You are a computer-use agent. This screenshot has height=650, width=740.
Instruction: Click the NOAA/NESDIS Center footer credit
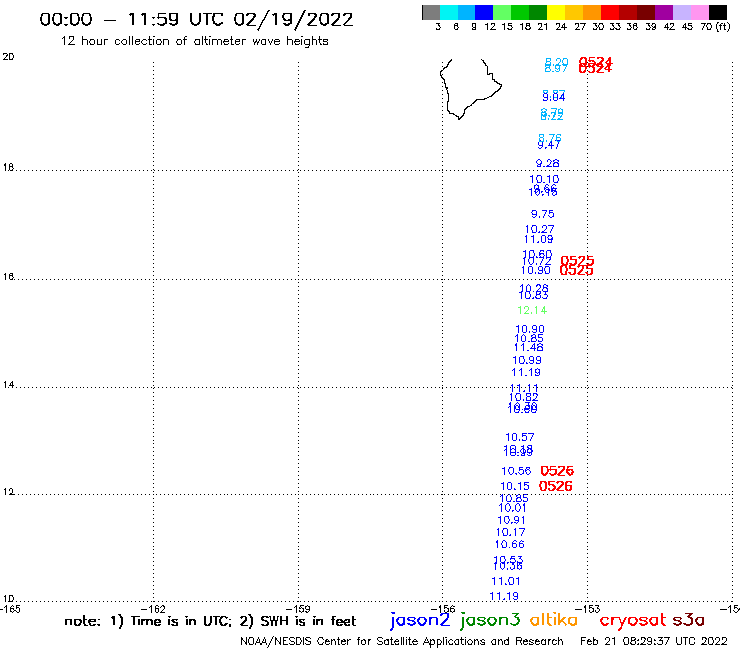point(402,641)
